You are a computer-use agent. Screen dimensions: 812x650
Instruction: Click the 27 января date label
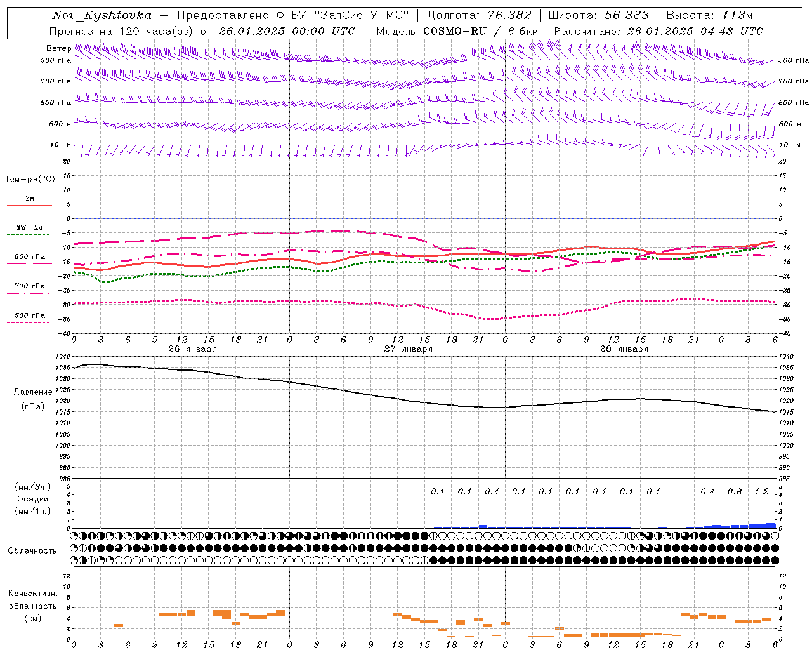[x=408, y=349]
